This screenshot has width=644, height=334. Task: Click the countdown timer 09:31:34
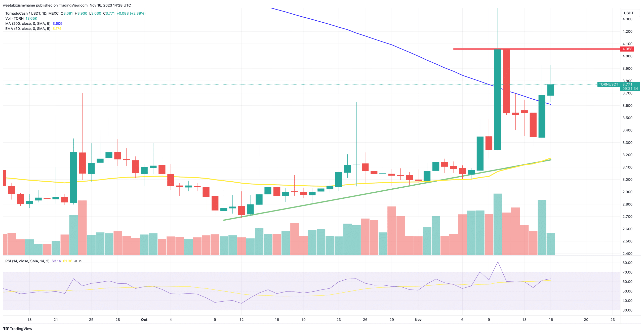pos(630,89)
